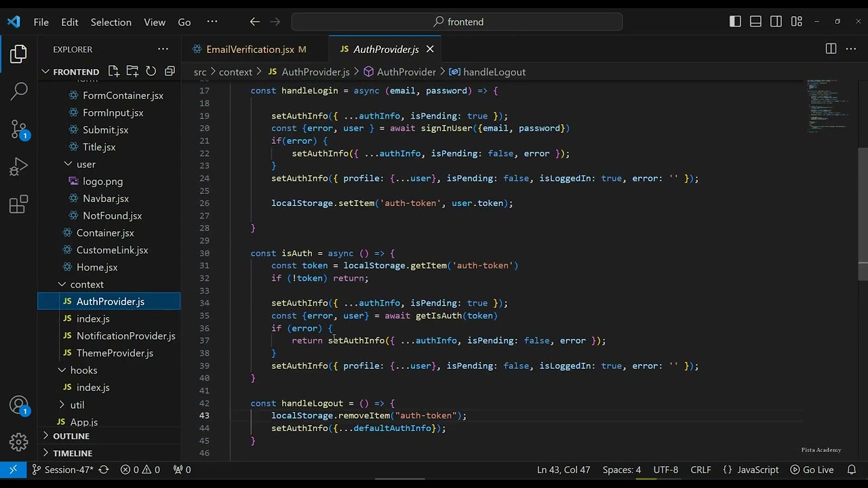
Task: Open the Selection menu
Action: click(x=111, y=22)
